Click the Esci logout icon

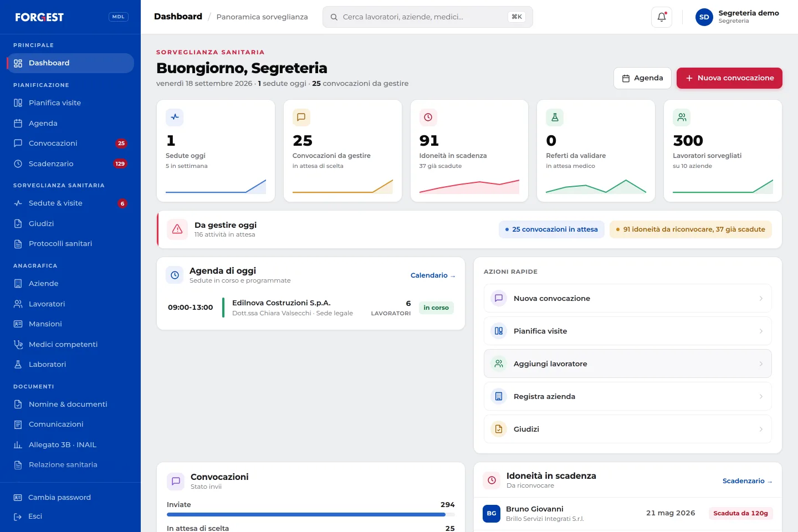tap(18, 516)
